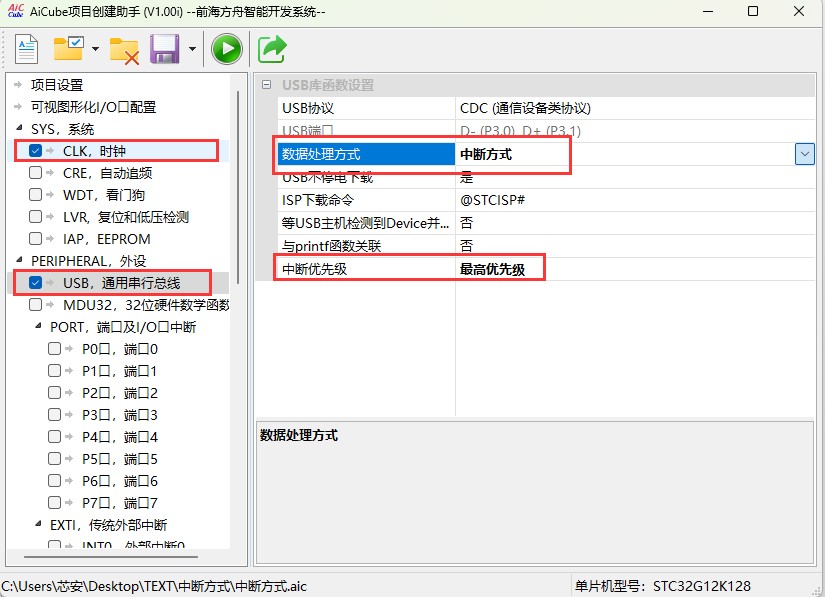This screenshot has height=597, width=825.
Task: Enable the MDU32 hardware math checkbox
Action: pos(35,305)
